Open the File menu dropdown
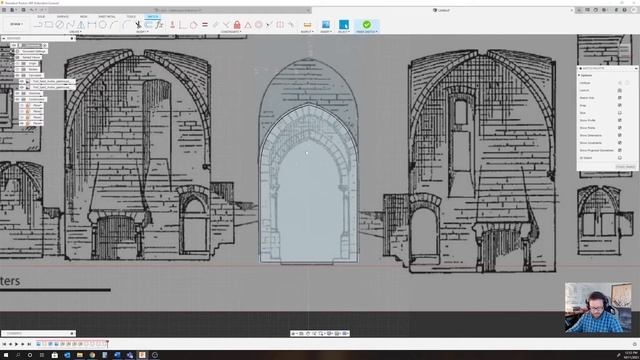Image resolution: width=640 pixels, height=360 pixels. coord(13,10)
